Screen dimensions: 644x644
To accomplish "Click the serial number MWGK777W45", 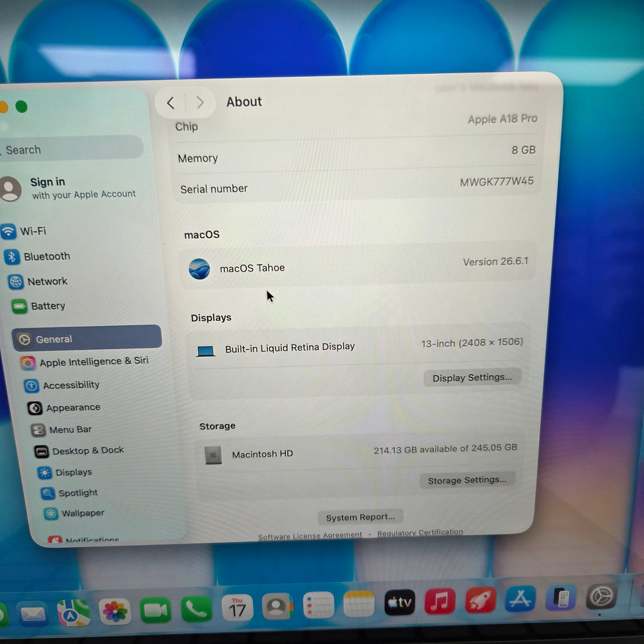I will tap(496, 182).
